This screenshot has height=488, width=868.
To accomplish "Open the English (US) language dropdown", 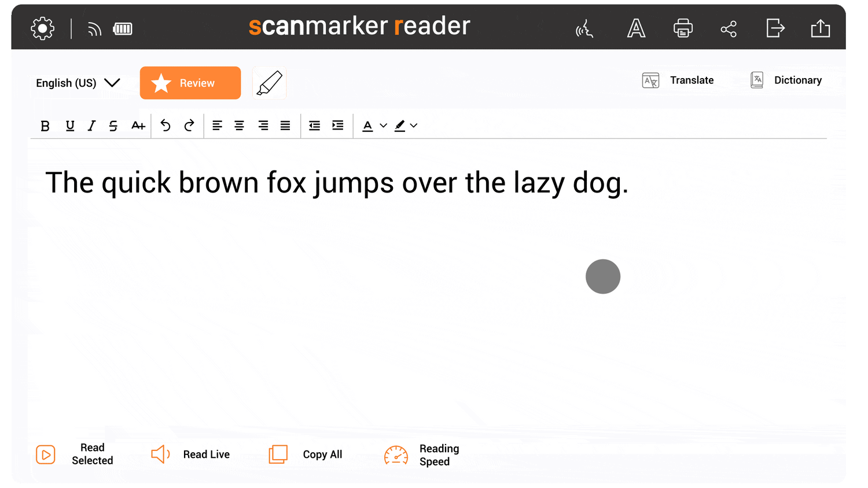I will click(78, 83).
